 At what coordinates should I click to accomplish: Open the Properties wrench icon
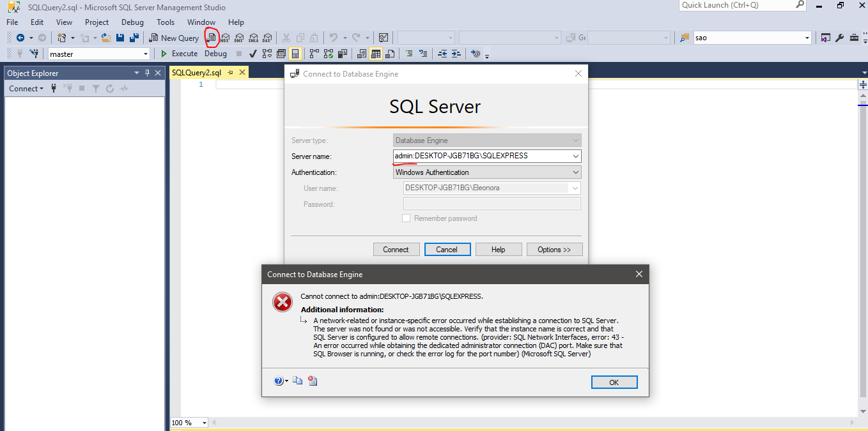coord(840,38)
